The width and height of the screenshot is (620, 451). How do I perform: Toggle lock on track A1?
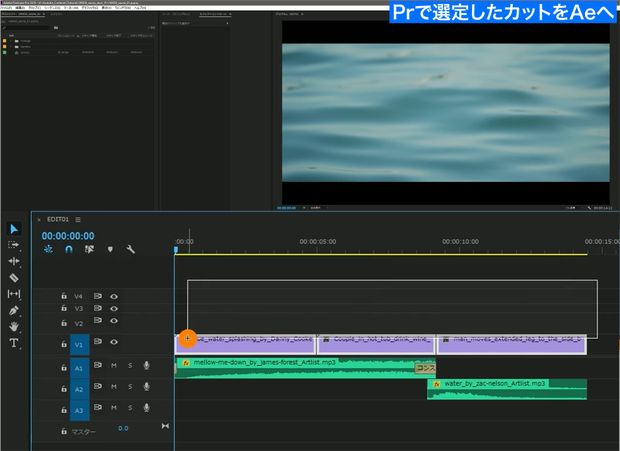click(x=64, y=368)
